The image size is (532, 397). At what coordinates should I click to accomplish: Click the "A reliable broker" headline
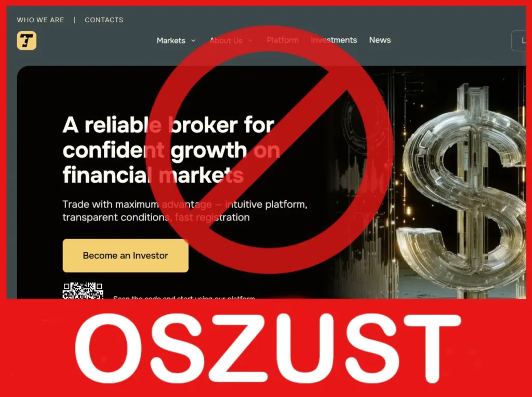click(x=171, y=150)
